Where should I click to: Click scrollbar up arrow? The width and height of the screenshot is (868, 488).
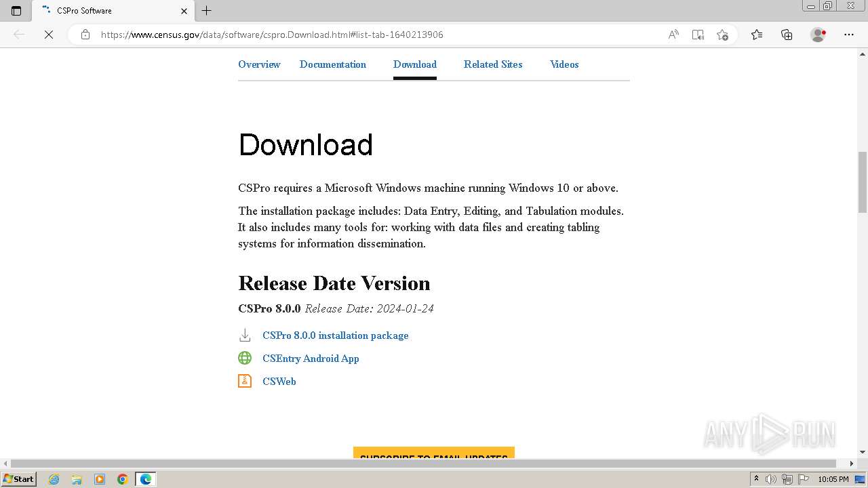pos(863,54)
